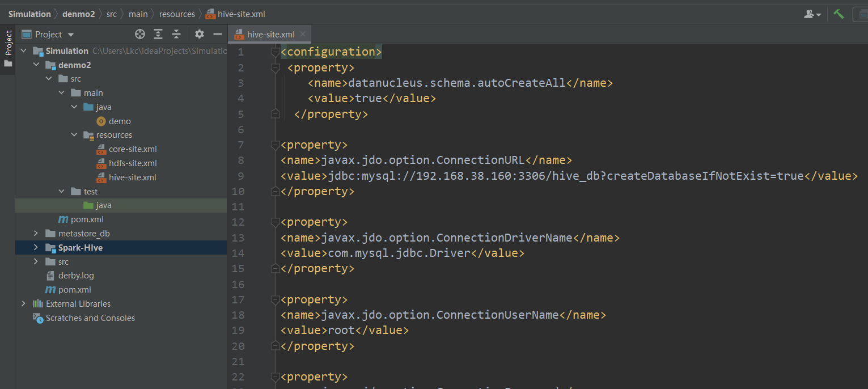Open Project panel settings gear

200,34
